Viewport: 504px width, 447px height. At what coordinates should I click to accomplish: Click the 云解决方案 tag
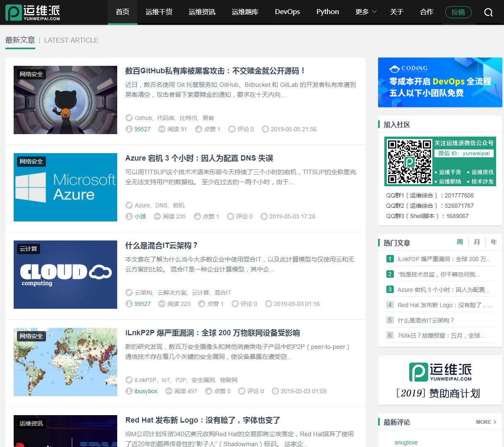(172, 293)
